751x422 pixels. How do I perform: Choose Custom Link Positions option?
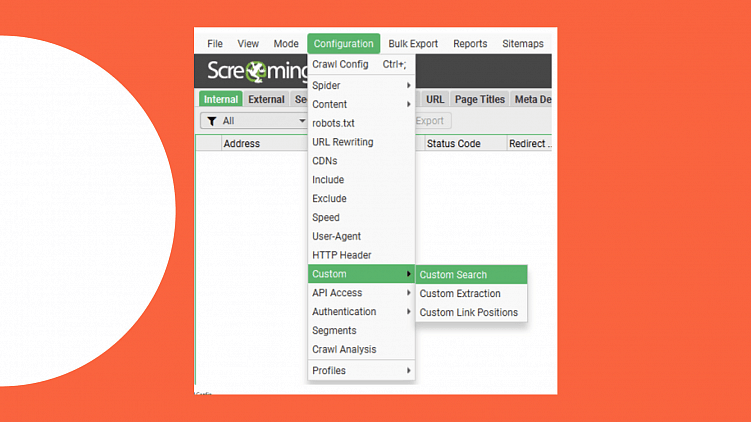pos(471,312)
